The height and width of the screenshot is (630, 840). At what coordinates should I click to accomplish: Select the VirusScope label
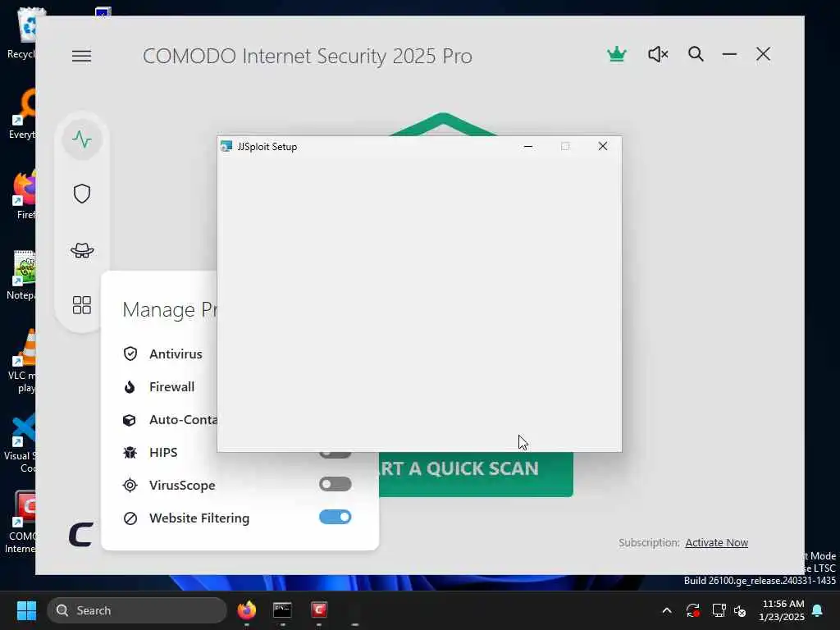coord(182,486)
